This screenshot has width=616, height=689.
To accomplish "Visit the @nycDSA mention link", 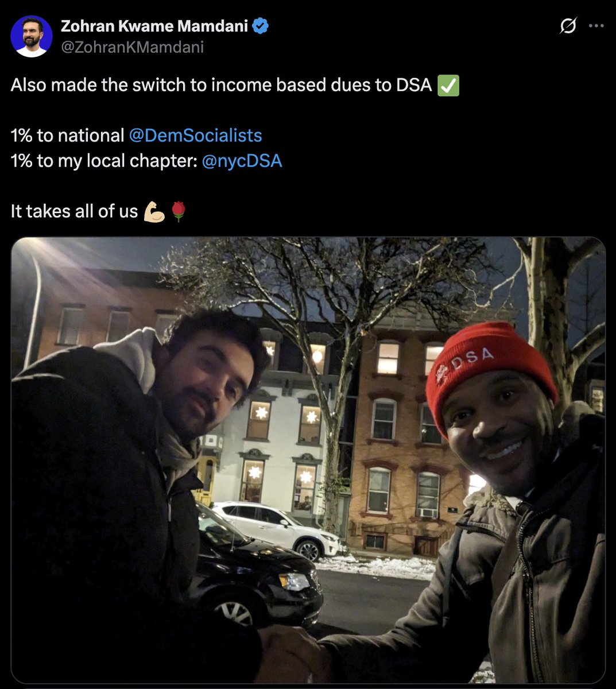I will [242, 161].
